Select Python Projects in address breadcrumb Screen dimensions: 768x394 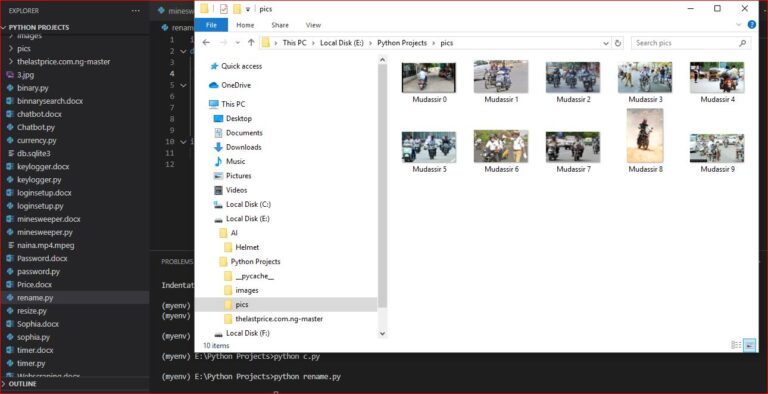(402, 43)
